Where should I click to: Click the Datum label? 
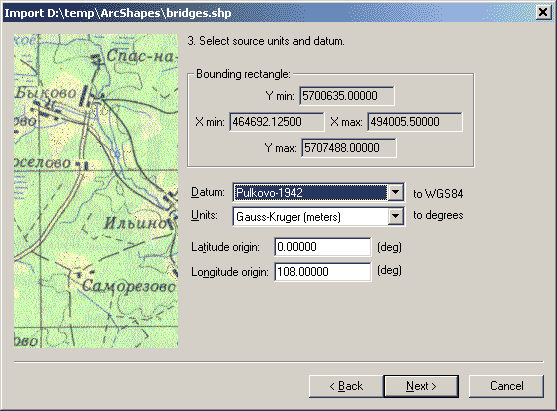click(x=208, y=192)
